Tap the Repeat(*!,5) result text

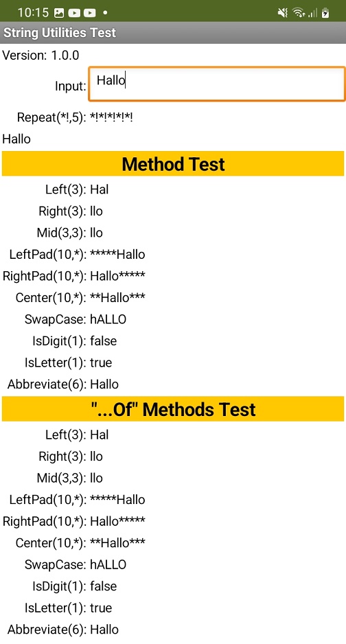[x=111, y=117]
